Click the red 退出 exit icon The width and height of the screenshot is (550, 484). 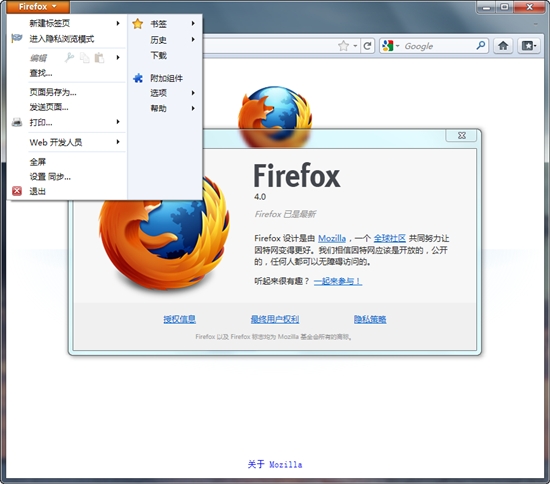pos(16,191)
